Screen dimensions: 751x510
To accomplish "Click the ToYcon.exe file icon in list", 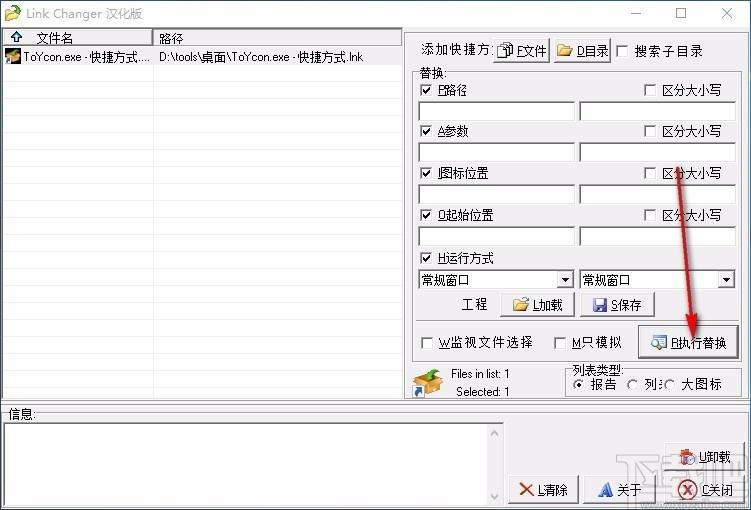I will point(13,56).
